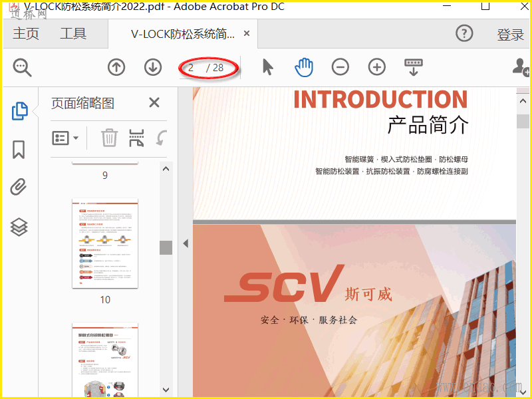Zoom out with the minus button

(340, 67)
